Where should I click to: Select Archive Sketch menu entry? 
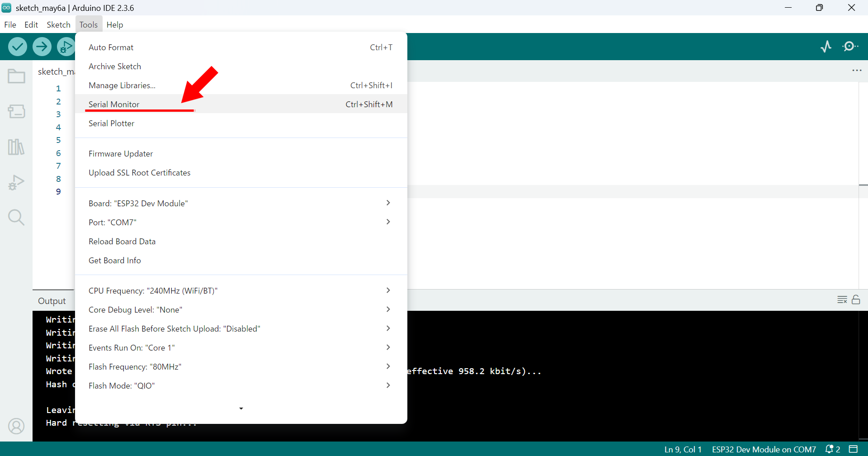click(241, 66)
